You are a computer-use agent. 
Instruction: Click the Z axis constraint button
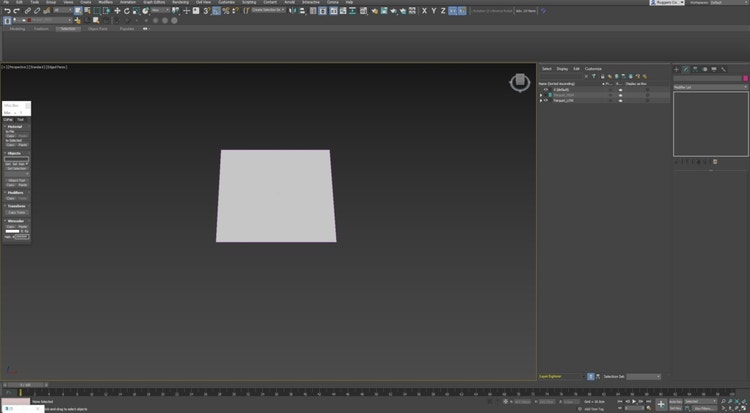coord(445,11)
